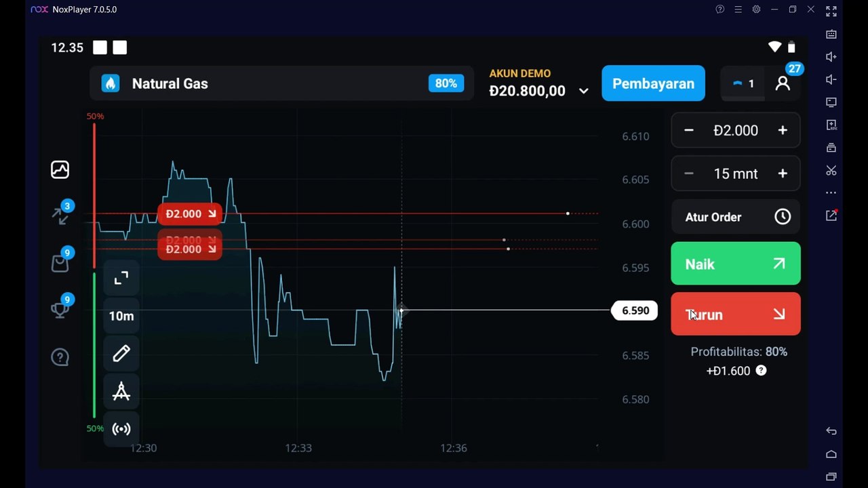
Task: Open NoxPlayer help icon in title bar
Action: click(720, 9)
